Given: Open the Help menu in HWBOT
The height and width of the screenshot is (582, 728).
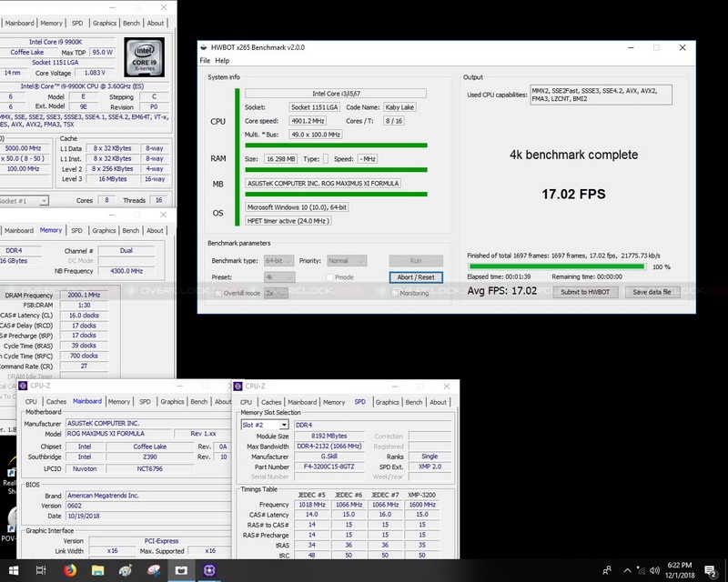Looking at the screenshot, I should tap(222, 60).
